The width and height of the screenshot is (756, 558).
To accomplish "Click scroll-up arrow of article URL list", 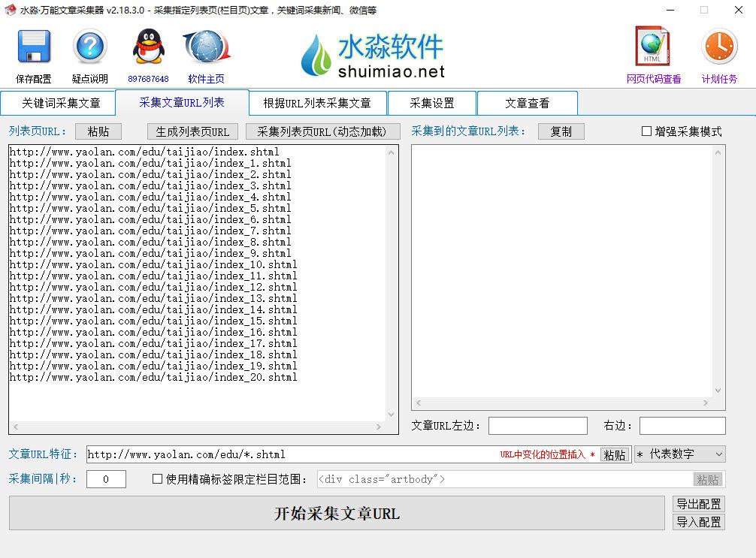I will pos(718,152).
